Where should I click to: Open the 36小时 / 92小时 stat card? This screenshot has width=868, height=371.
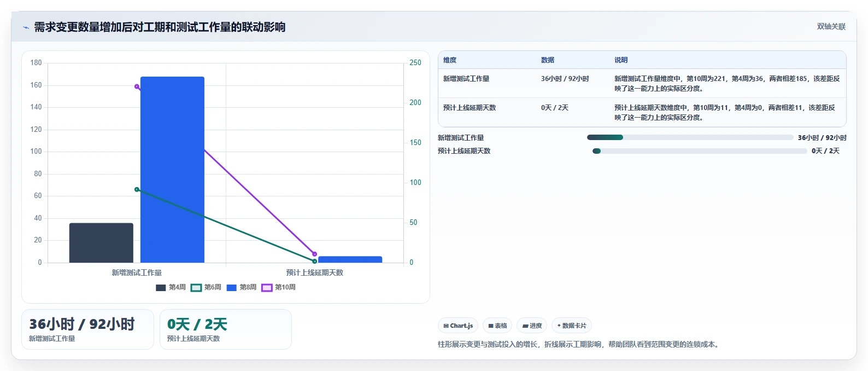point(87,329)
